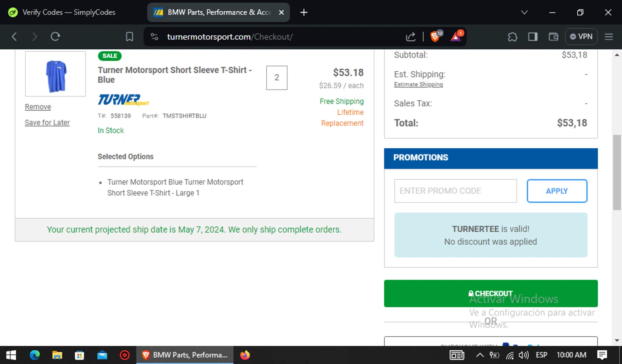Open the blue T-shirt product thumbnail
This screenshot has height=364, width=622.
[x=56, y=74]
